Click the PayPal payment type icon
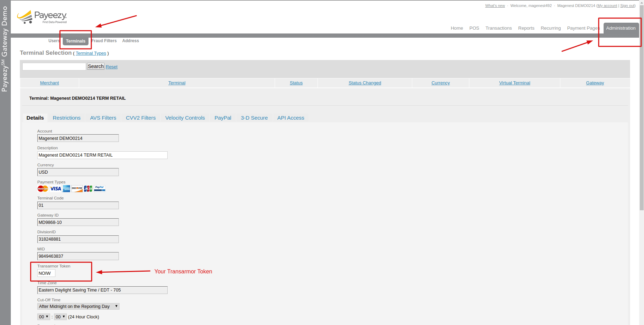The image size is (644, 325). coord(100,189)
